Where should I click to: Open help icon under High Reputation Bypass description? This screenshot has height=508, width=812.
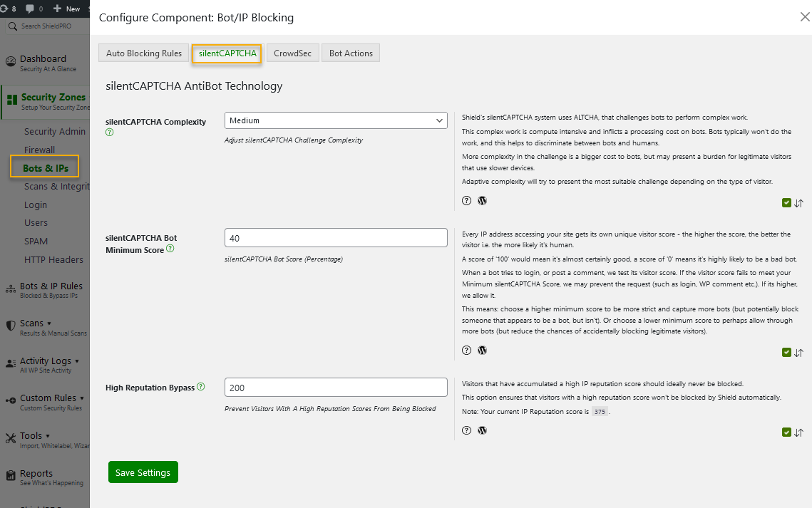click(x=466, y=430)
